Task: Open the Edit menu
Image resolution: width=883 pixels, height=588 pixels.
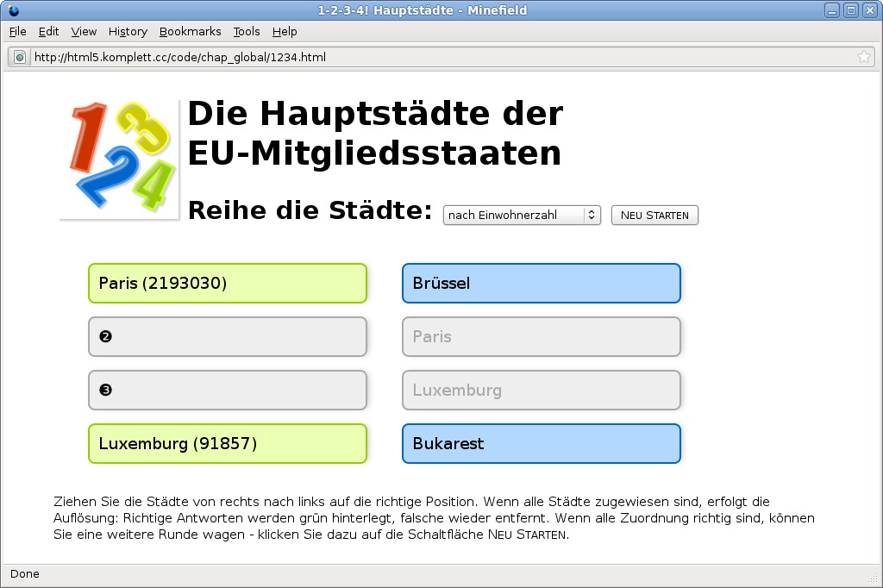Action: [48, 31]
